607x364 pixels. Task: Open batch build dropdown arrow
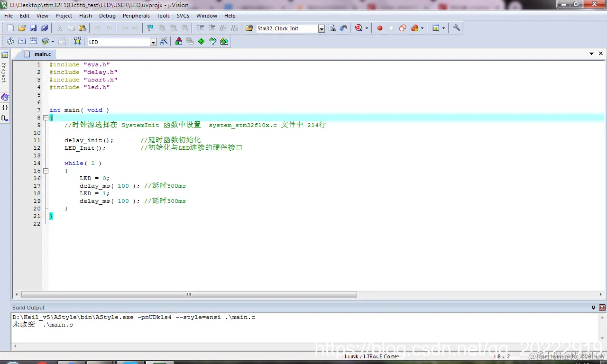(x=53, y=42)
